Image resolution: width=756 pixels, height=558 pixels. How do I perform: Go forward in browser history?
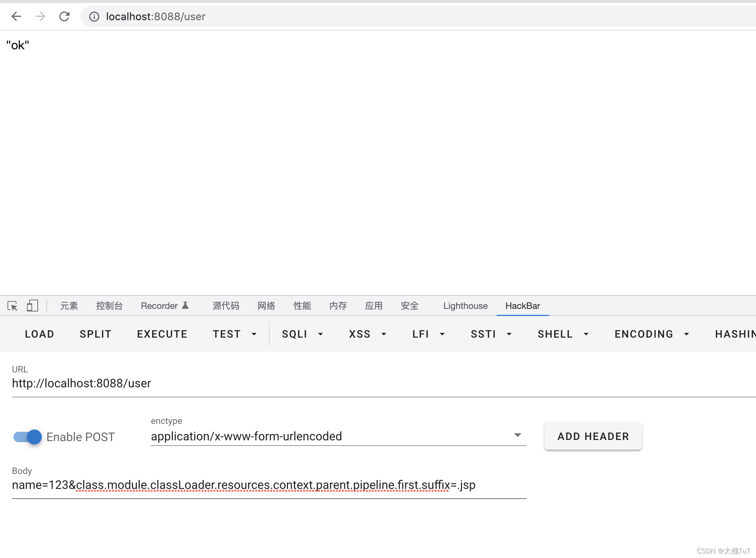(x=40, y=16)
